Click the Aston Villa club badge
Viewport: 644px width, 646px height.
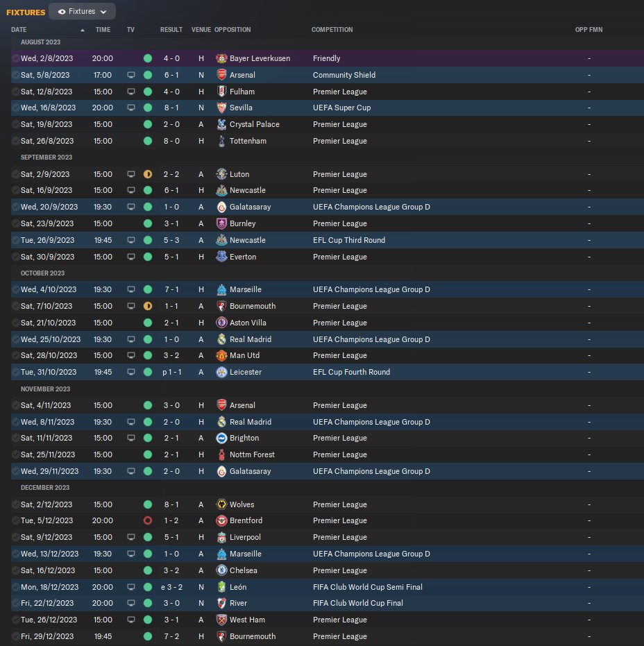(221, 323)
